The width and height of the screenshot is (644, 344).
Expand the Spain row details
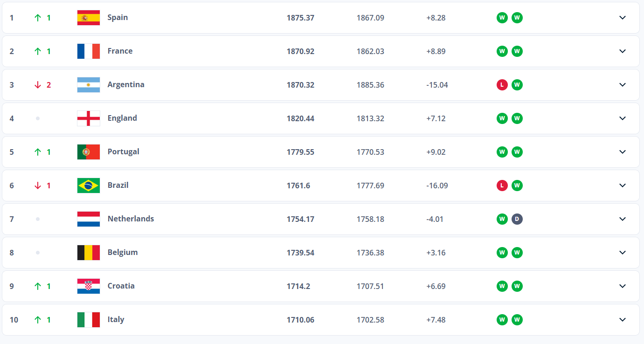tap(622, 18)
